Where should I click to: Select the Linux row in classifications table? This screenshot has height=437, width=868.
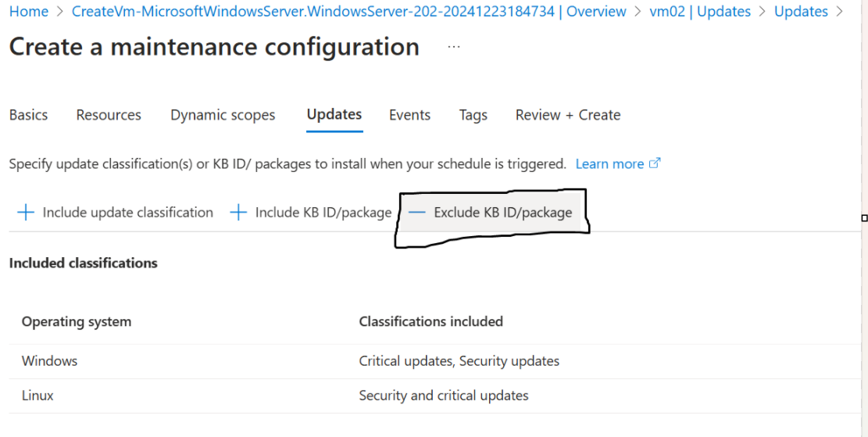coord(434,396)
